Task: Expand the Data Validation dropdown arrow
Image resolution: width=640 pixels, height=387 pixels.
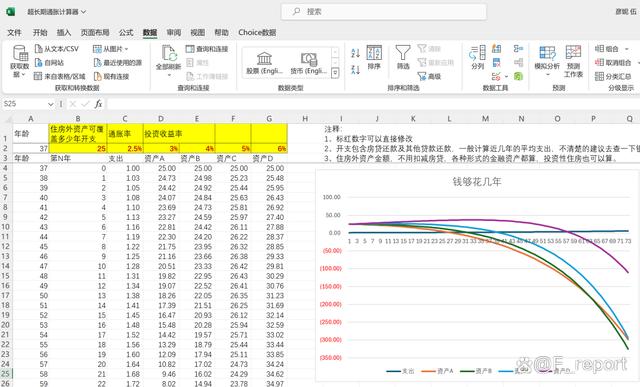Action: pos(507,76)
